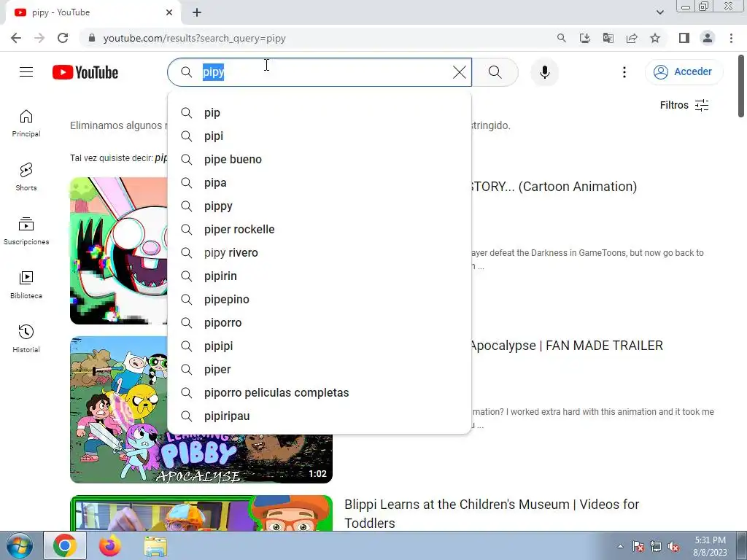Click the install app icon in address bar
Image resolution: width=747 pixels, height=560 pixels.
[585, 38]
